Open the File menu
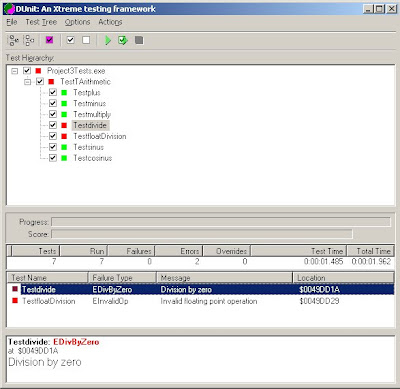 click(x=12, y=22)
